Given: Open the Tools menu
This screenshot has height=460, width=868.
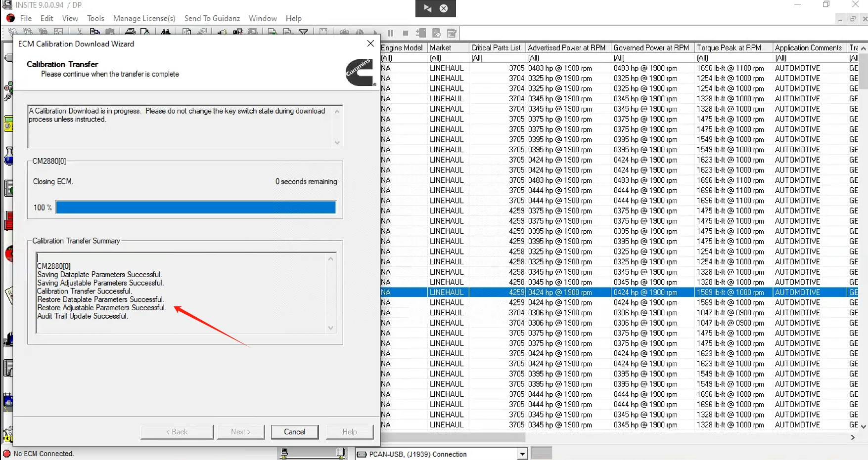Looking at the screenshot, I should [95, 18].
